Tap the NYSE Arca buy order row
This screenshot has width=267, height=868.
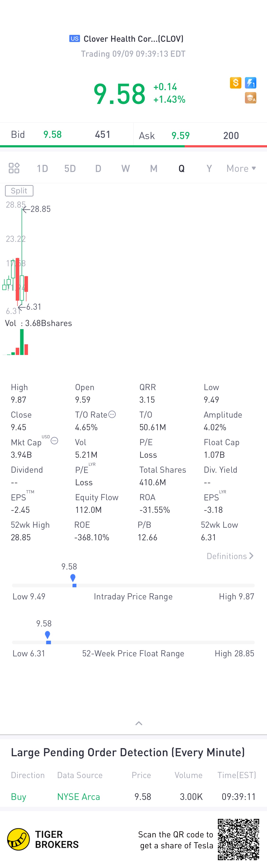(133, 797)
